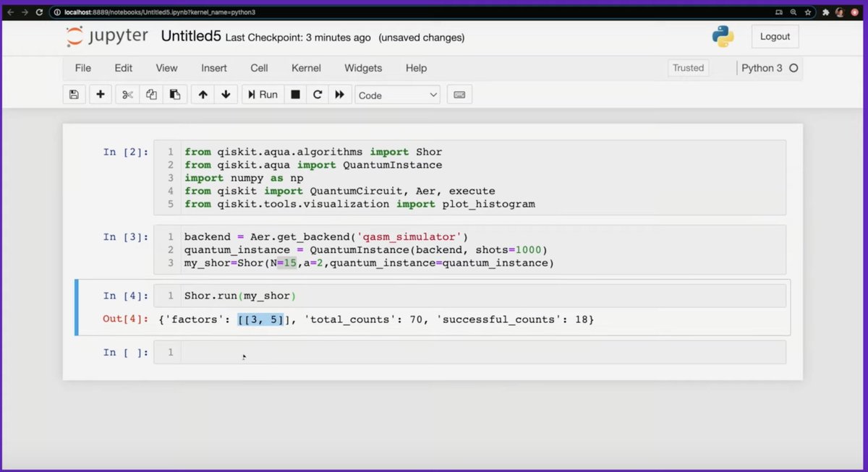Open the Help menu
This screenshot has width=868, height=472.
pyautogui.click(x=416, y=68)
